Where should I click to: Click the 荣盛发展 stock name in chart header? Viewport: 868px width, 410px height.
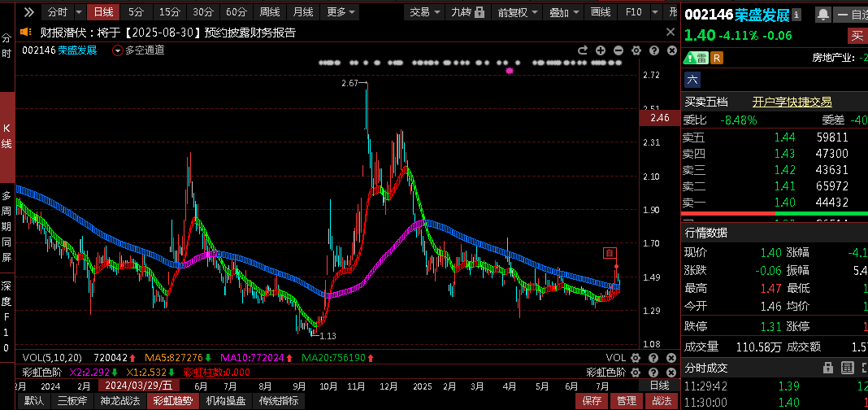[77, 50]
